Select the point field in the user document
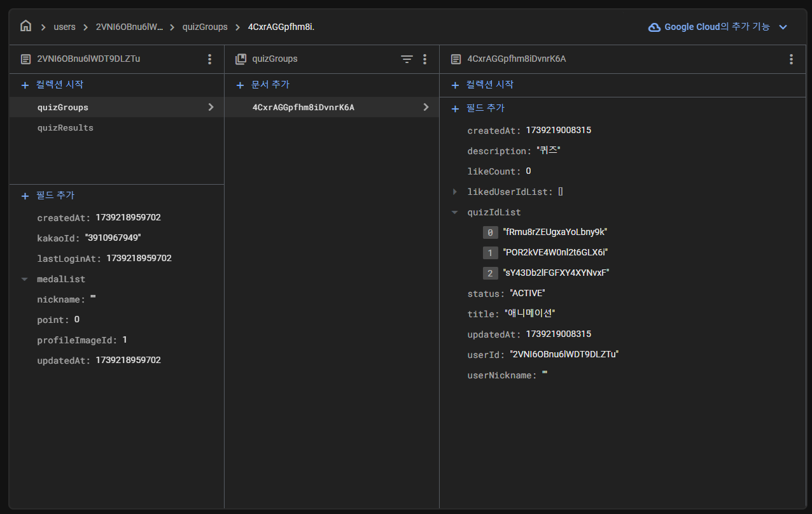 coord(58,319)
